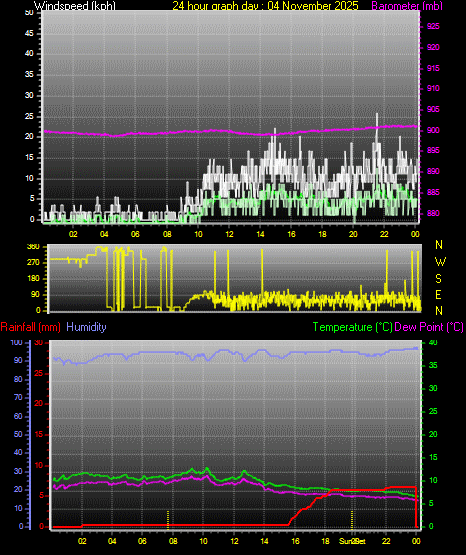Screen dimensions: 466x555
Task: Click the 915 barometer scale value
Action: pos(433,68)
